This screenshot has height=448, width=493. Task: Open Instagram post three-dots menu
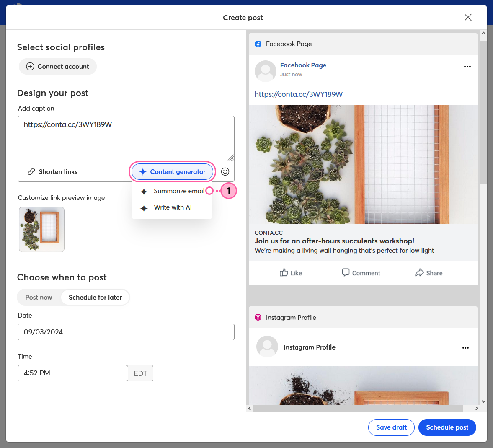coord(465,348)
